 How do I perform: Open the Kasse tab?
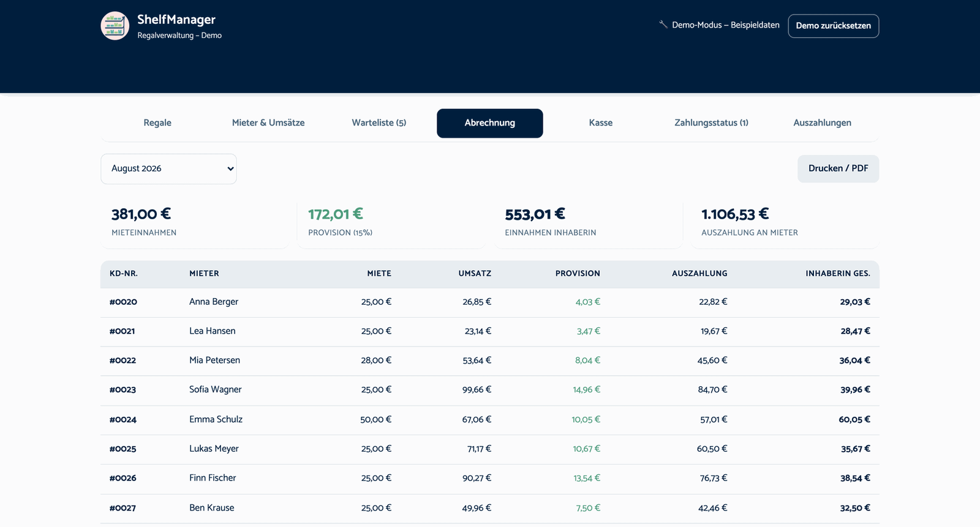click(x=601, y=123)
